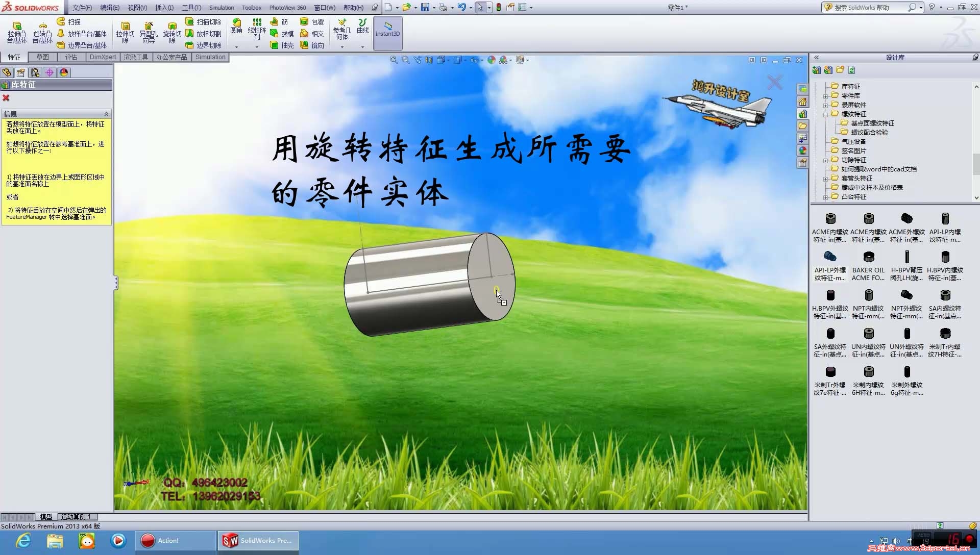
Task: Open the 文件(F) menu
Action: point(82,8)
